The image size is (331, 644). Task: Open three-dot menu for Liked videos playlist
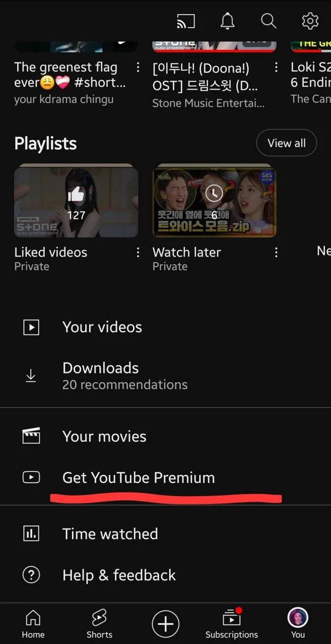click(x=138, y=253)
